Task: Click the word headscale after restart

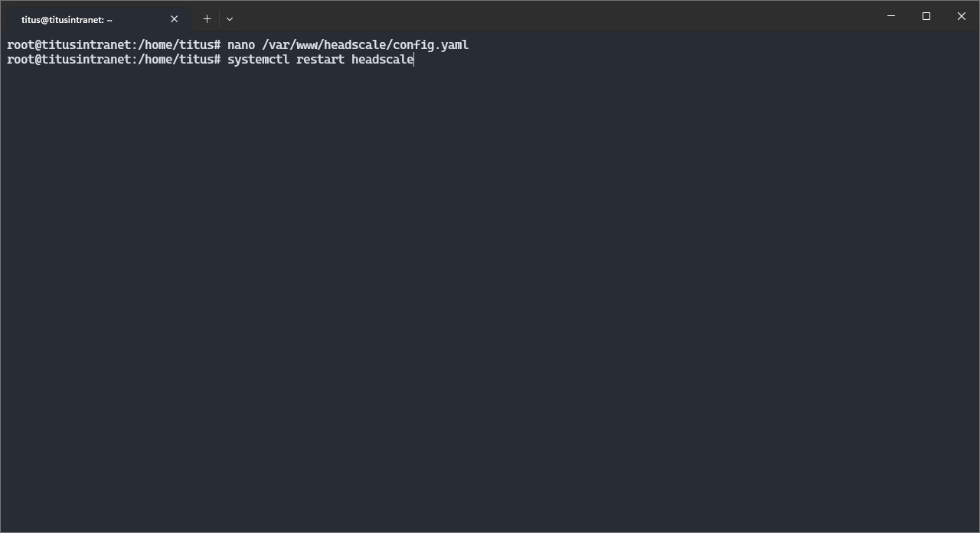Action: [382, 60]
